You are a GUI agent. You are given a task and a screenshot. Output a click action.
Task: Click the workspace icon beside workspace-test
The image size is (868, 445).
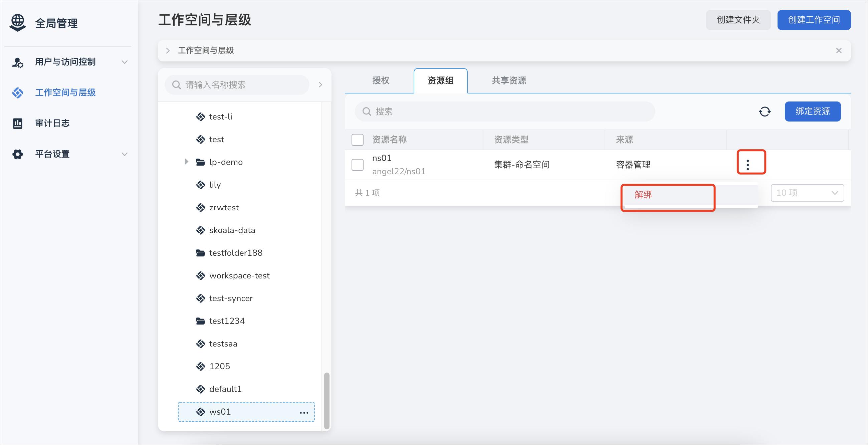(201, 275)
